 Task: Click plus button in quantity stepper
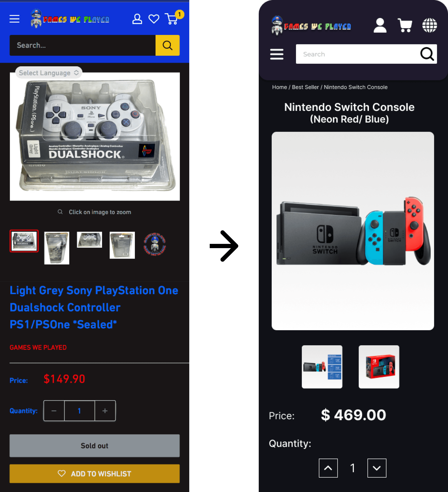[x=105, y=411]
